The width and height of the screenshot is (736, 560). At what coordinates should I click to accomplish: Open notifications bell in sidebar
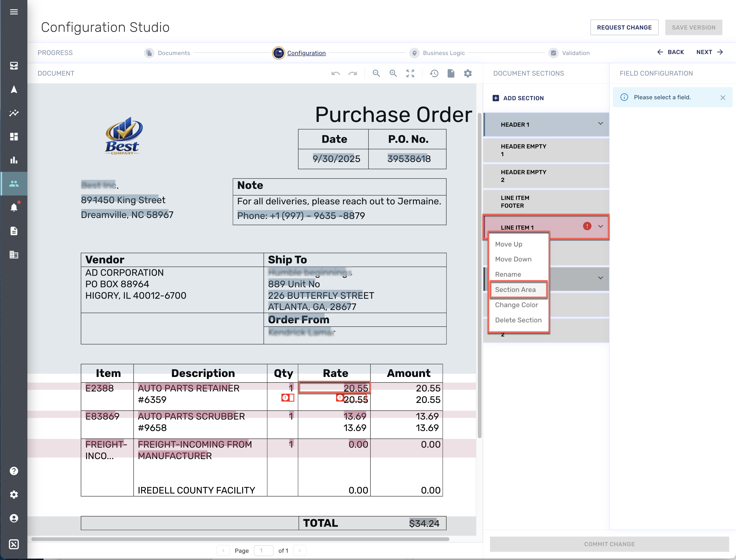[14, 207]
